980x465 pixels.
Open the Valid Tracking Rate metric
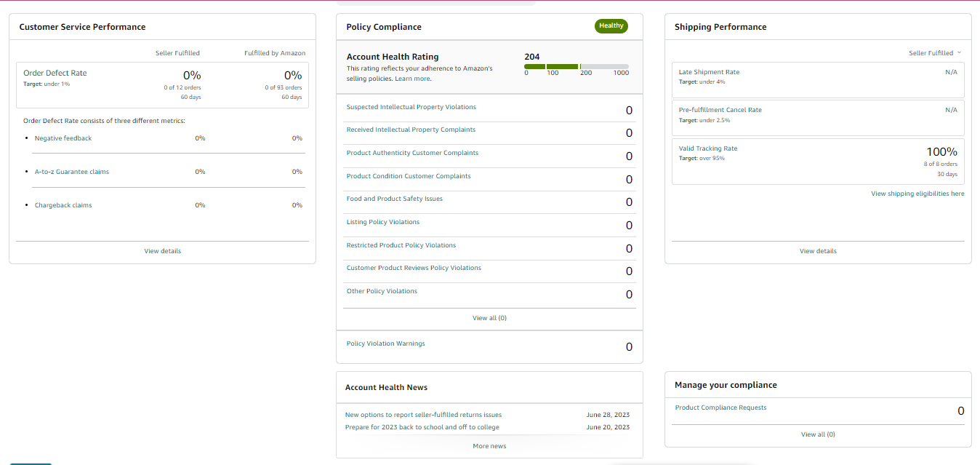[x=708, y=148]
